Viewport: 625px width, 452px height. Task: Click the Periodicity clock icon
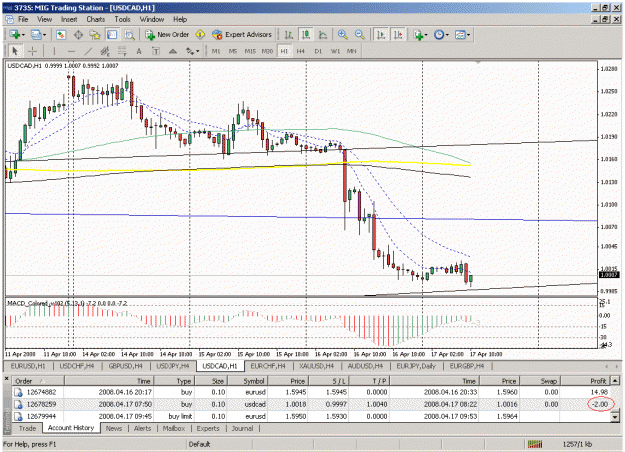(x=439, y=35)
